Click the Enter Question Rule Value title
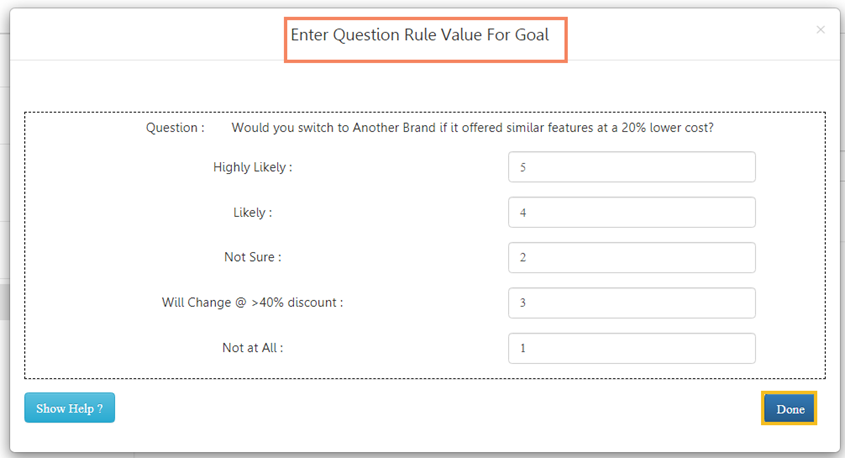 426,35
